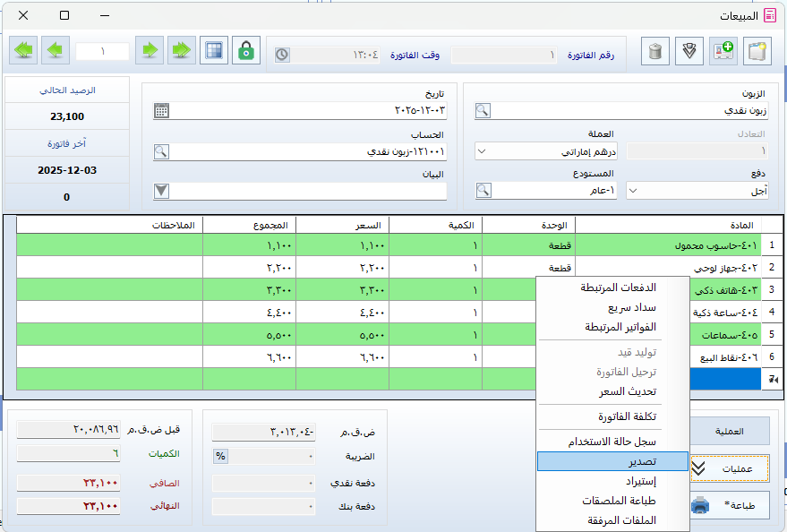Viewport: 787px width, 532px height.
Task: Search customers with the الزبون magnifier icon
Action: [x=483, y=111]
